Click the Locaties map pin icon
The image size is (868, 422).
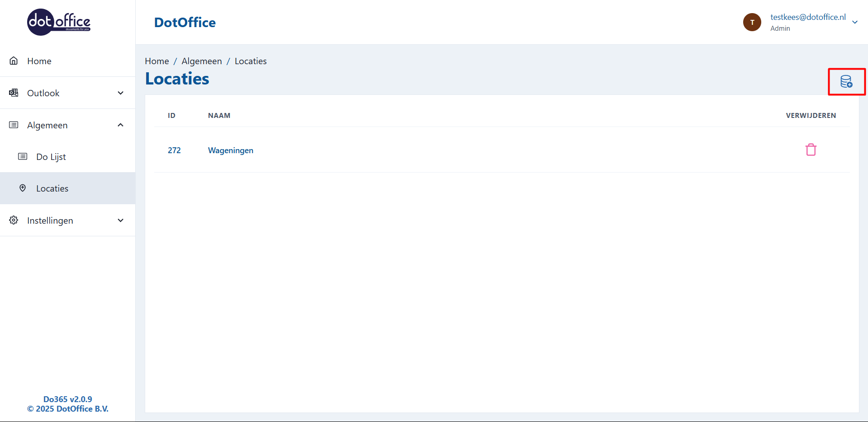[x=23, y=188]
